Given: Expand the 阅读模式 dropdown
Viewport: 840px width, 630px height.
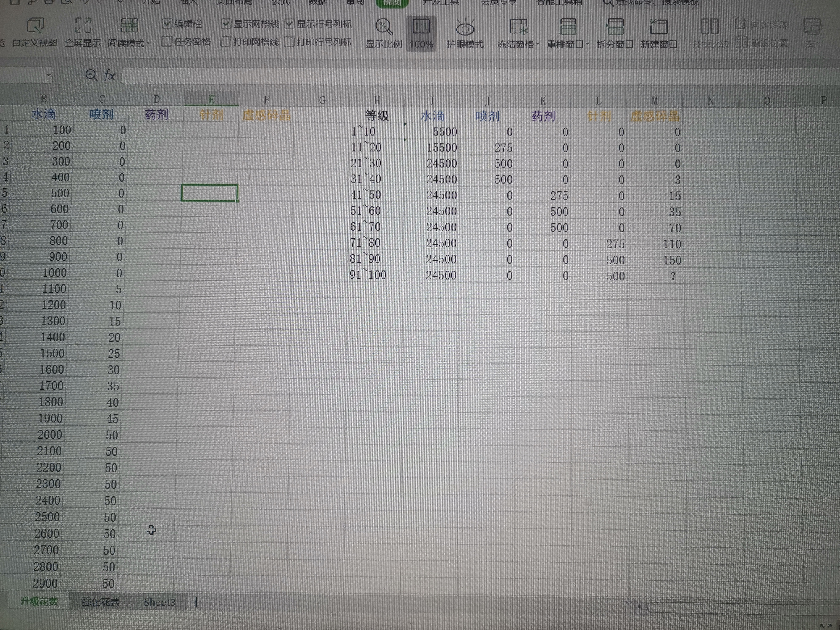Looking at the screenshot, I should coord(148,43).
